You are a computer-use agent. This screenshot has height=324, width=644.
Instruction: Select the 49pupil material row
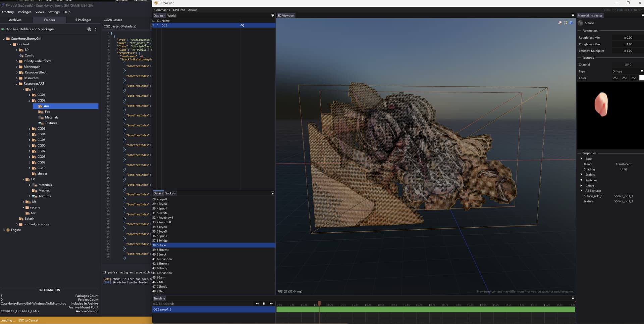(214, 209)
